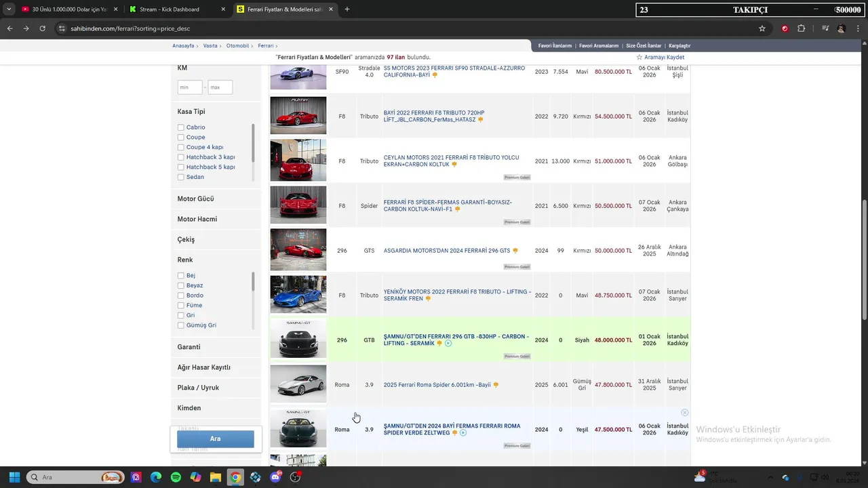Screen dimensions: 868x488
Task: Collapse the Kasa Tipi filter section
Action: [x=191, y=111]
